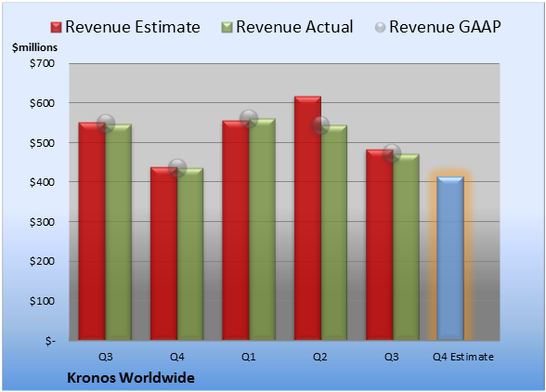Image resolution: width=546 pixels, height=392 pixels.
Task: Click the gray Revenue GAAP legend marker
Action: point(381,28)
